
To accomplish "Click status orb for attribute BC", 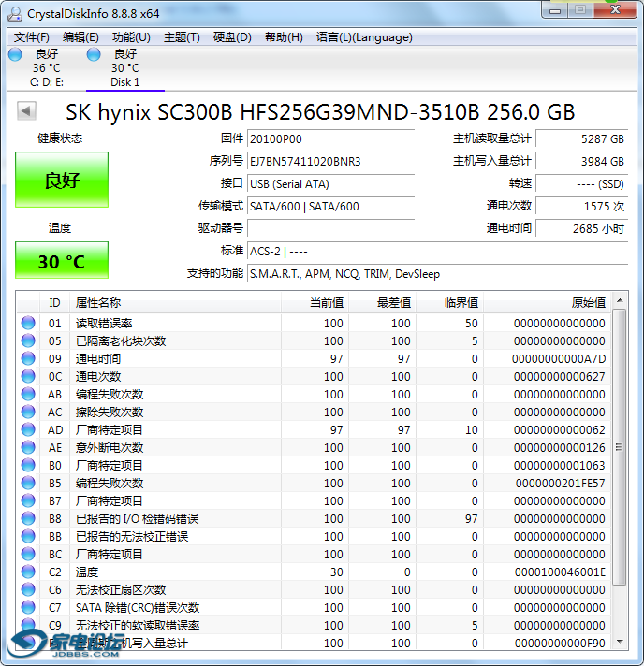I will click(x=28, y=555).
